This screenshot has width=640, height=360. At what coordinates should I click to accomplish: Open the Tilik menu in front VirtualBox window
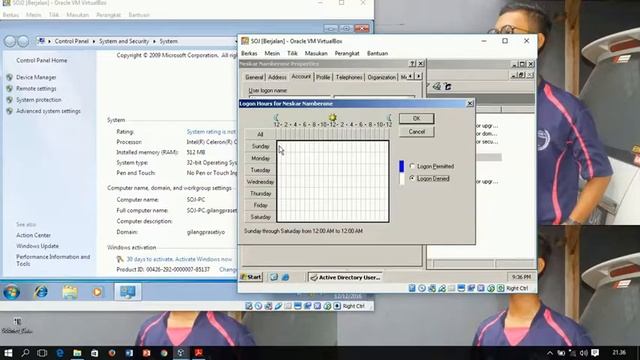pyautogui.click(x=292, y=53)
